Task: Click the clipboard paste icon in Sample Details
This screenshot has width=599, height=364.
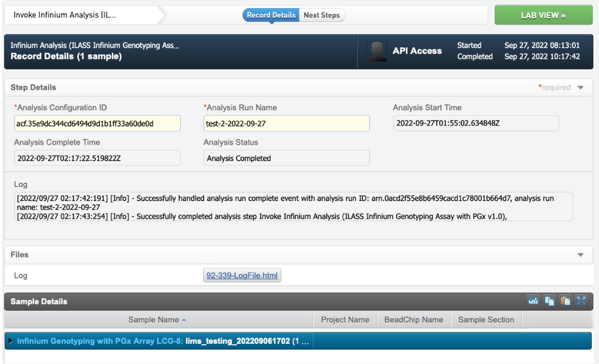Action: (x=565, y=301)
